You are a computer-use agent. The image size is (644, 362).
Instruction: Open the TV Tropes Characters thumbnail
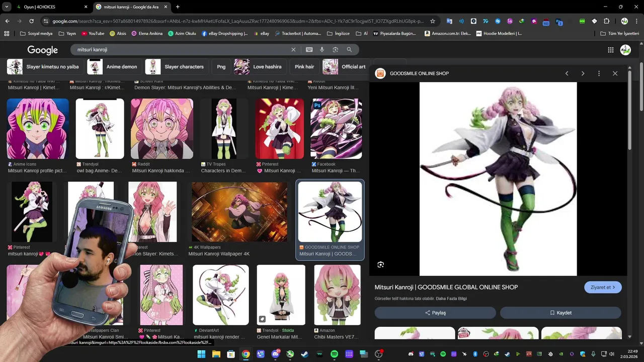point(224,129)
